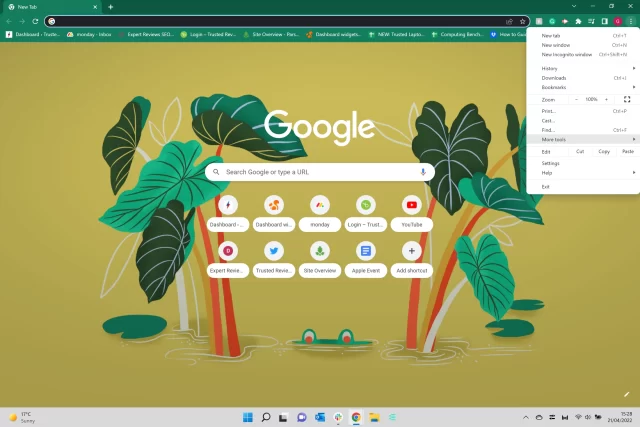Open Settings from the Chrome menu
Image resolution: width=640 pixels, height=427 pixels.
pos(583,163)
